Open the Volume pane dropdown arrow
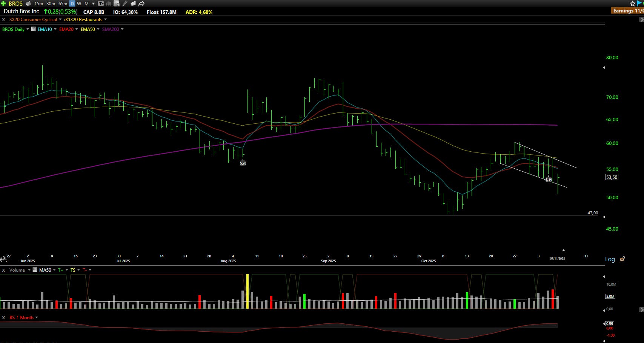This screenshot has height=343, width=644. click(29, 270)
